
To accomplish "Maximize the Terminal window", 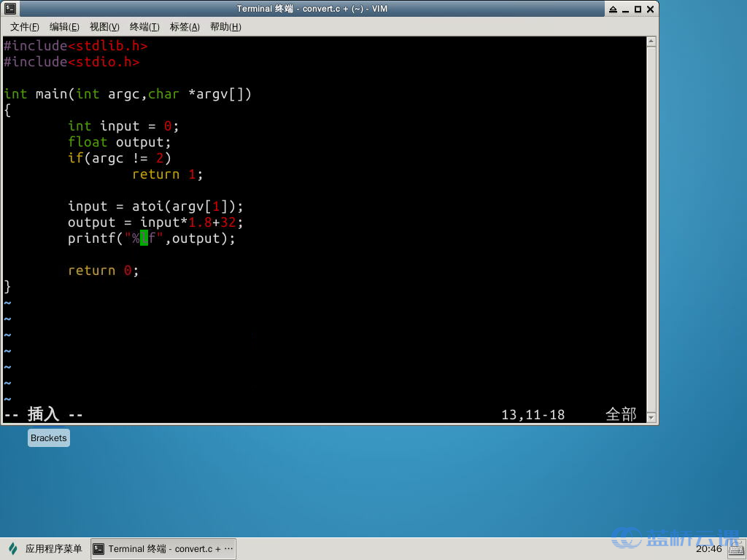I will click(638, 9).
